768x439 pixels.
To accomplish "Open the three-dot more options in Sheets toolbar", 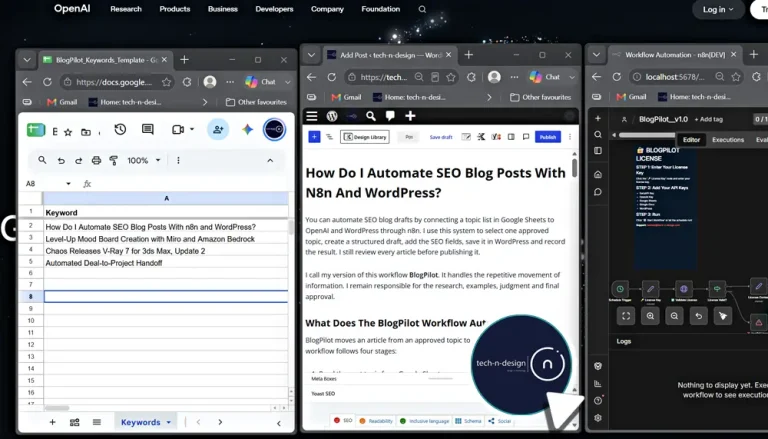I will (x=178, y=160).
